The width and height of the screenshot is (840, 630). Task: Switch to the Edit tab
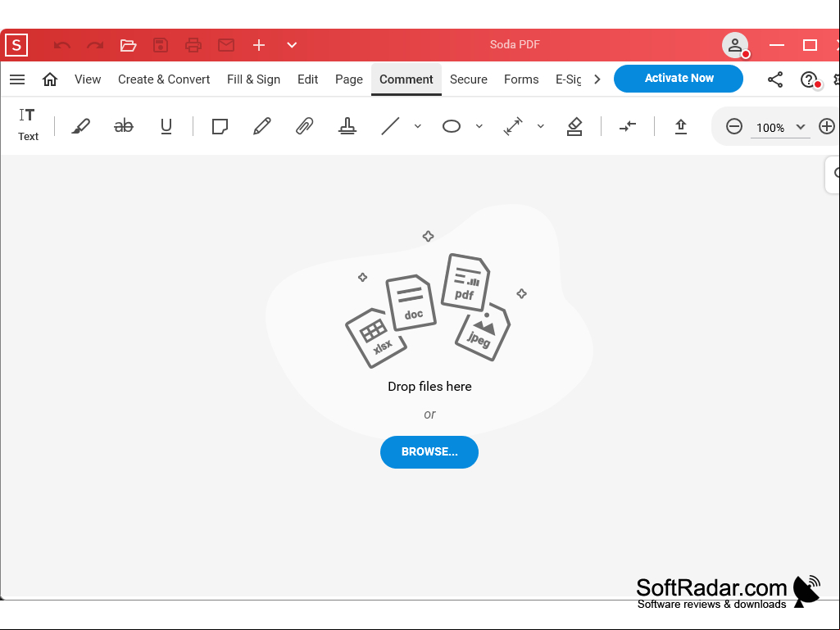(x=307, y=79)
